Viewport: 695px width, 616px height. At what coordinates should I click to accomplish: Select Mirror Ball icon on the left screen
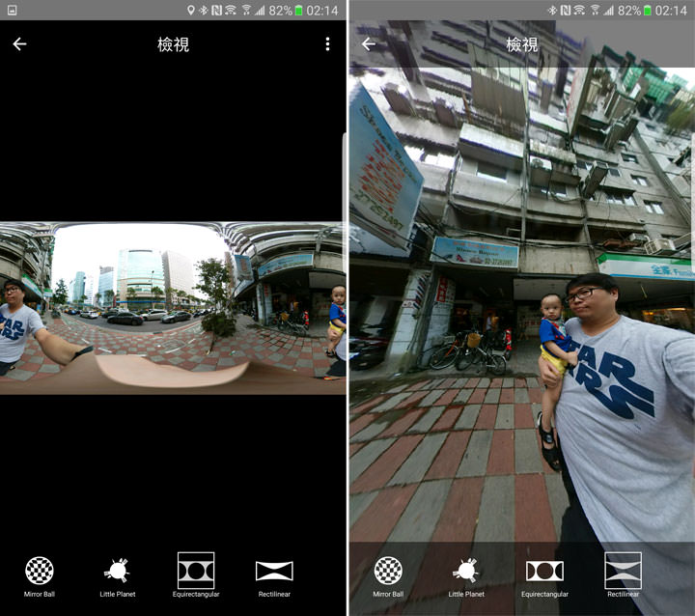coord(40,571)
